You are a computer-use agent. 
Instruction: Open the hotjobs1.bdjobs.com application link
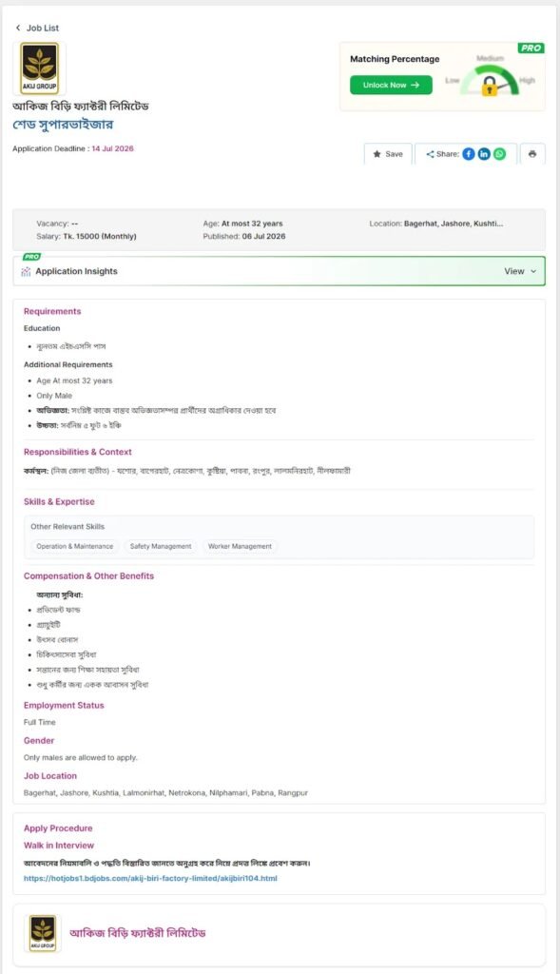click(150, 878)
